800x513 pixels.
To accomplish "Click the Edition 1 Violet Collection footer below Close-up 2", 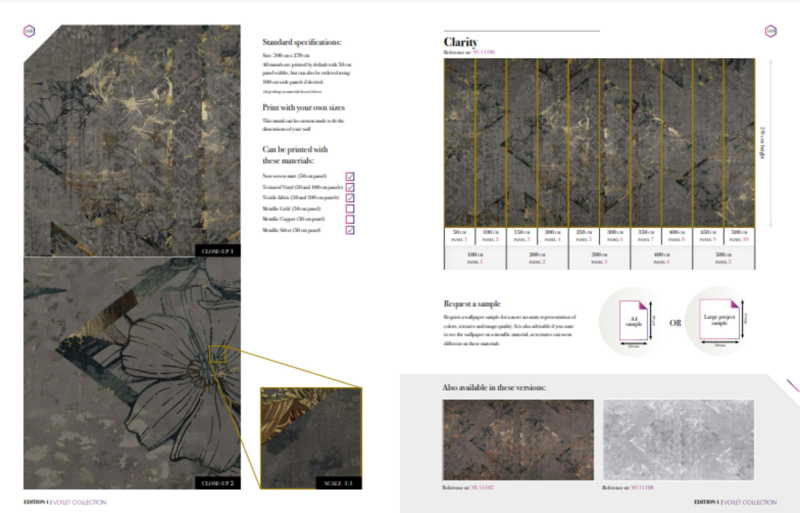I will pyautogui.click(x=65, y=502).
